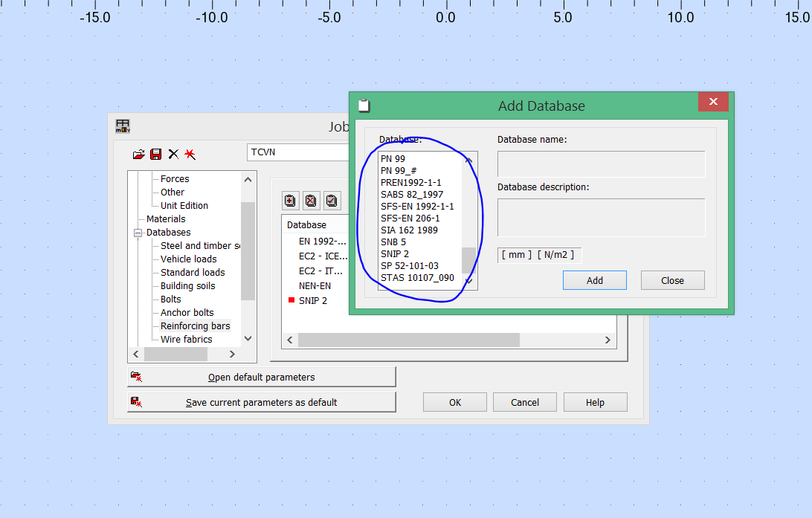Click the Help button
812x518 pixels.
tap(595, 401)
